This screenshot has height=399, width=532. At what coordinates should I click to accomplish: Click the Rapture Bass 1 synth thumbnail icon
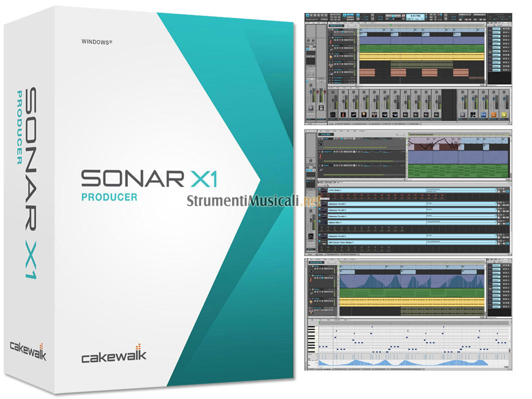(x=323, y=222)
